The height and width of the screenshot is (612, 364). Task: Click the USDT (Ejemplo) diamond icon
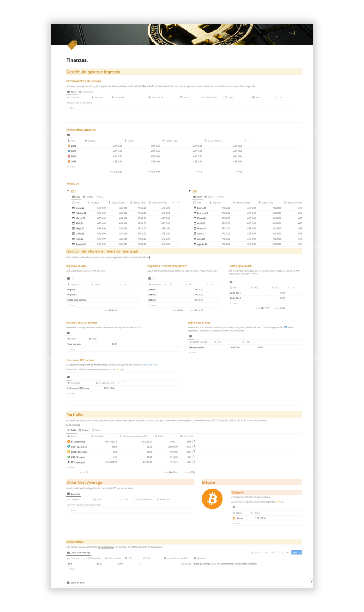click(69, 447)
